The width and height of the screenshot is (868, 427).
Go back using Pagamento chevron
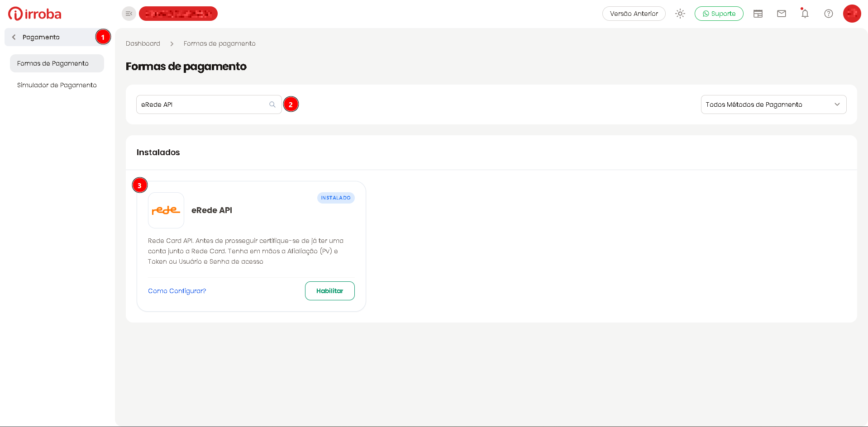tap(14, 37)
